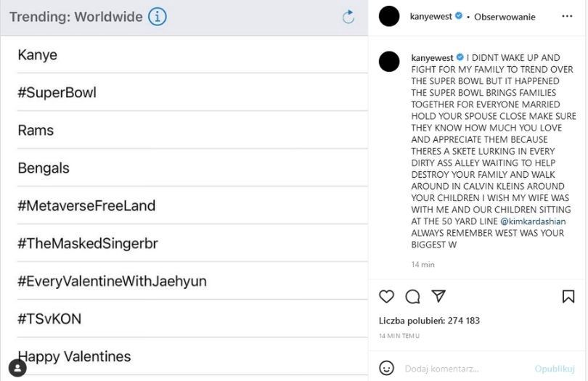The height and width of the screenshot is (381, 588).
Task: Click the info icon beside Trending: Worldwide
Action: click(158, 17)
